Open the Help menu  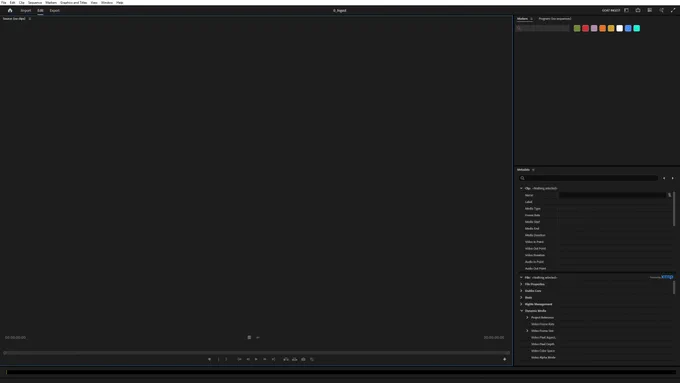(120, 3)
